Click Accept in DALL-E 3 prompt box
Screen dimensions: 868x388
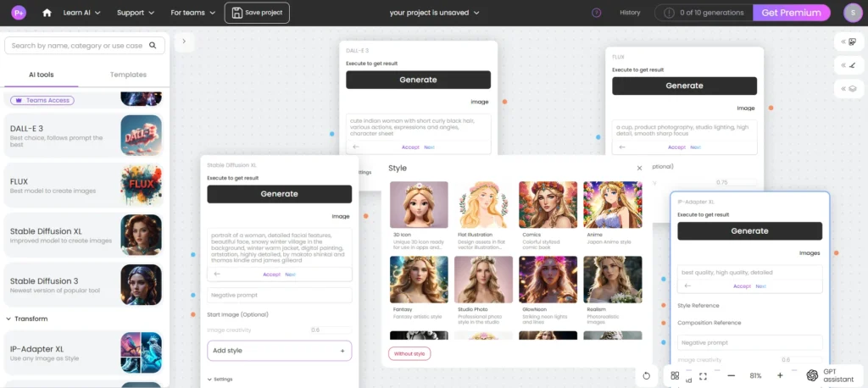click(x=411, y=147)
